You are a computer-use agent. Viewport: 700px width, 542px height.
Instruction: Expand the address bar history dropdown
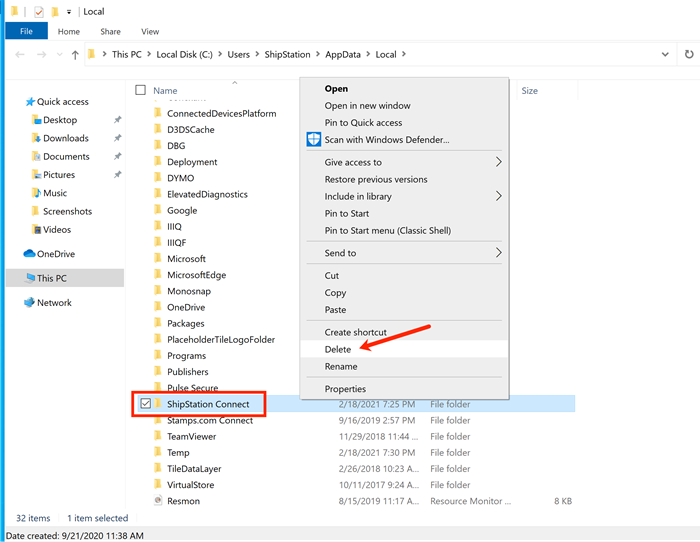coord(665,54)
